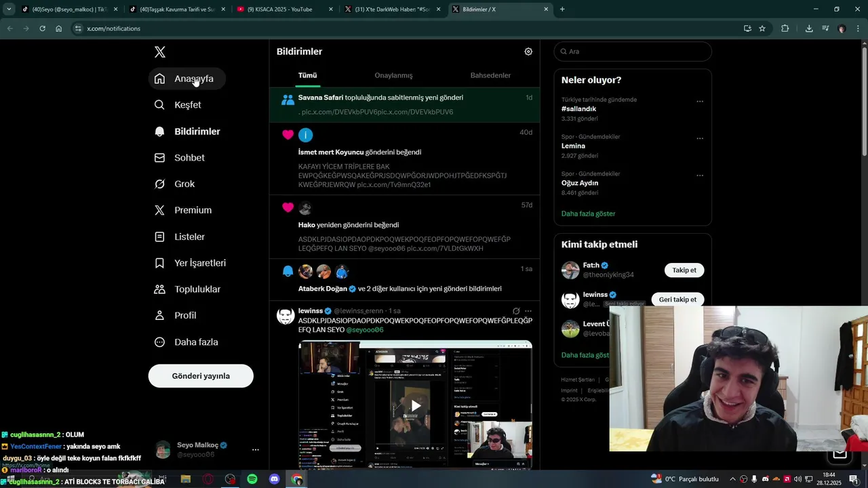Screen dimensions: 868x488
Task: Open Grok from the sidebar
Action: (x=175, y=184)
